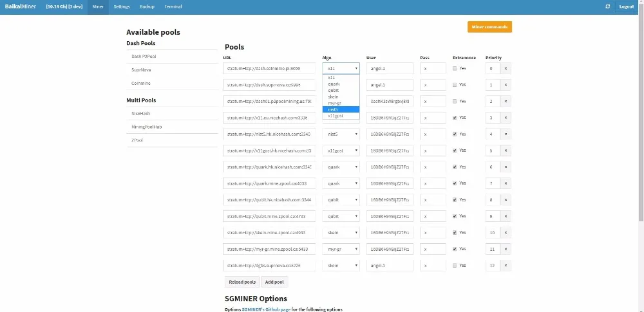
Task: Click Add pool button
Action: pyautogui.click(x=274, y=282)
